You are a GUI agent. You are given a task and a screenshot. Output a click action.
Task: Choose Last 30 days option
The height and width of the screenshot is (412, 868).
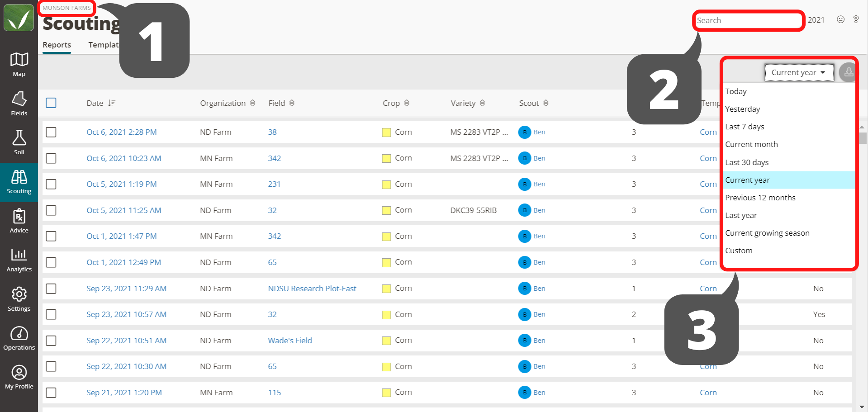[x=789, y=162]
